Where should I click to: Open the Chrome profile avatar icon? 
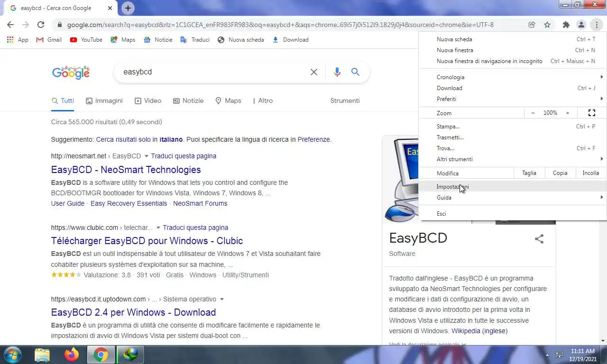(581, 25)
